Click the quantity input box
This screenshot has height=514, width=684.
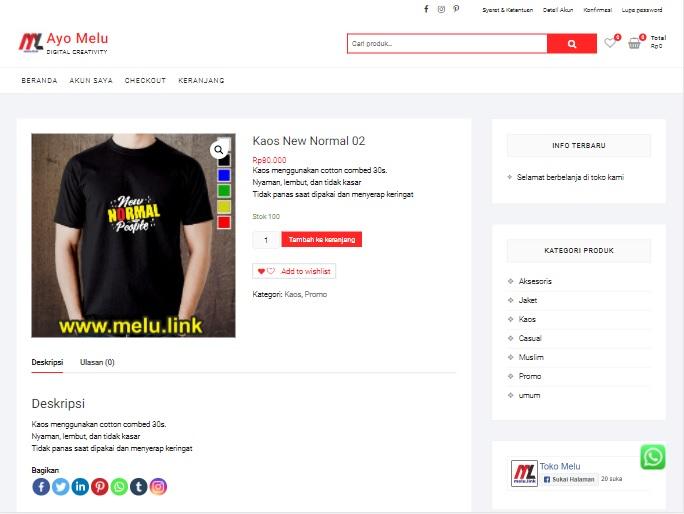coord(266,240)
